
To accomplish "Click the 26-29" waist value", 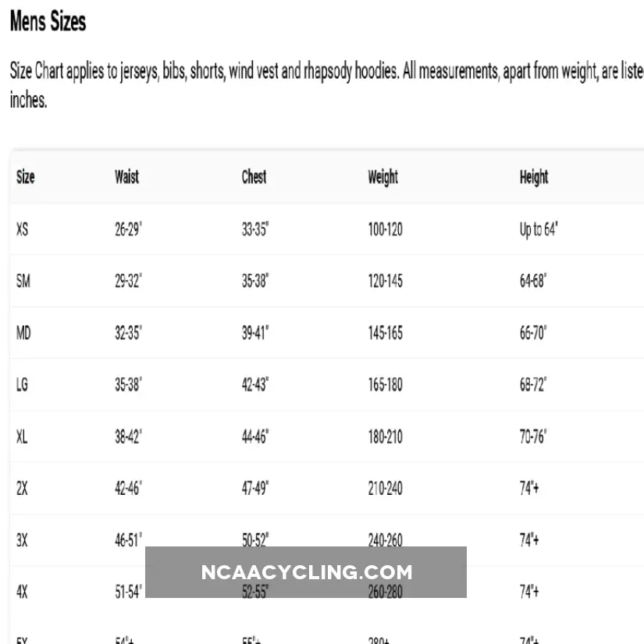I will [x=128, y=229].
